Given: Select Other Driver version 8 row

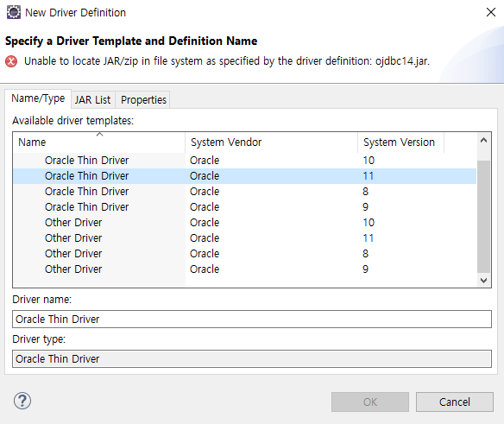Looking at the screenshot, I should pos(244,254).
